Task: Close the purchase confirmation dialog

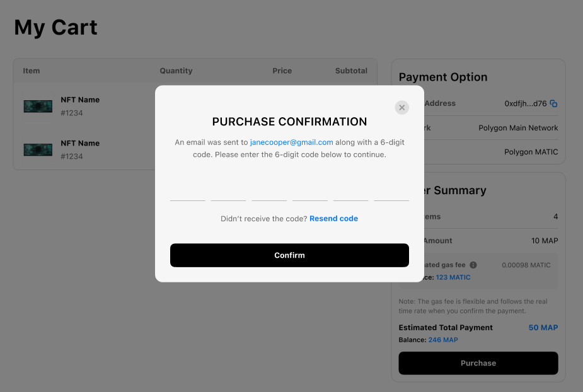Action: pyautogui.click(x=402, y=108)
